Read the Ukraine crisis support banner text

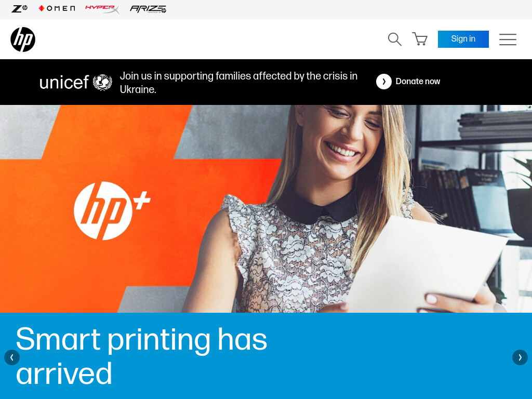[x=238, y=83]
